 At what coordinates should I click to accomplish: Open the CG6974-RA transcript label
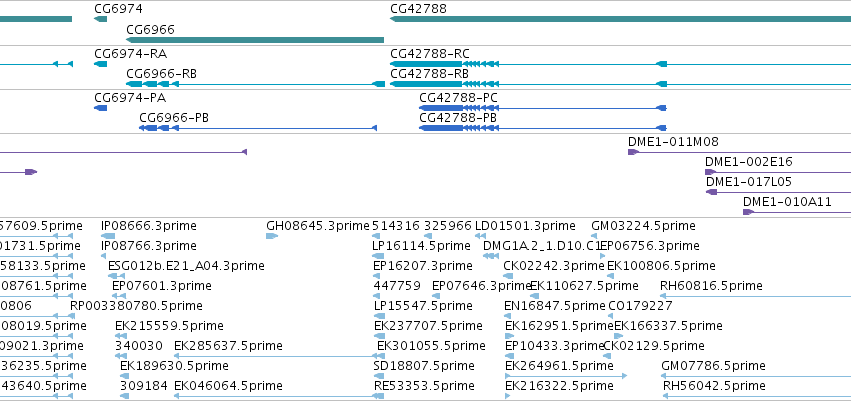130,54
